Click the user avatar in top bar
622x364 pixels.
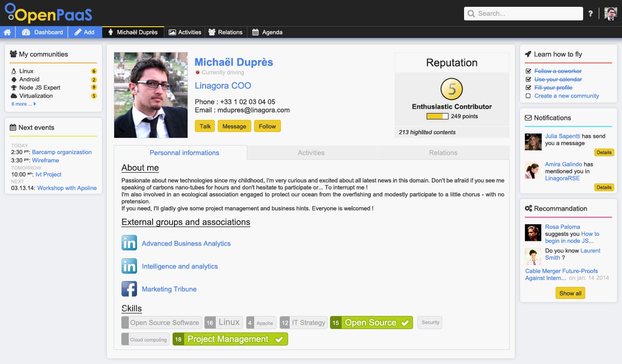610,14
